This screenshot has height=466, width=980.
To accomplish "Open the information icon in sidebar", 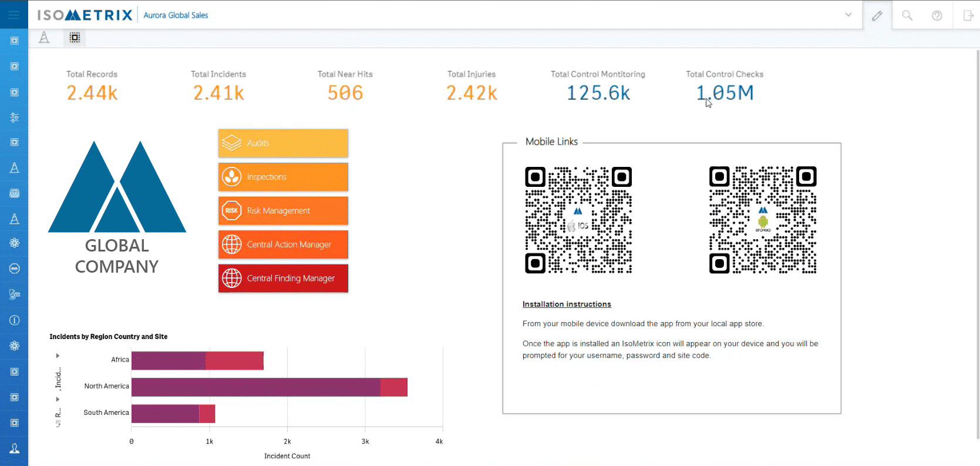I will 14,320.
